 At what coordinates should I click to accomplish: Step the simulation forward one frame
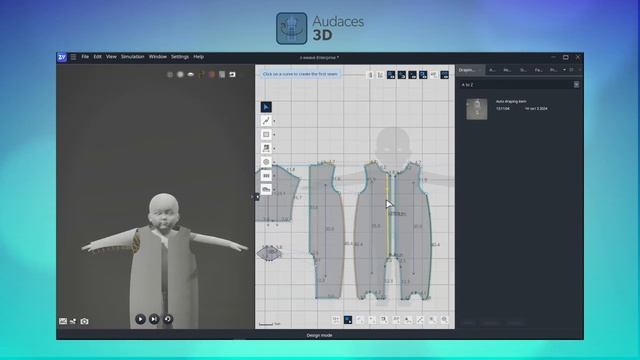point(154,319)
